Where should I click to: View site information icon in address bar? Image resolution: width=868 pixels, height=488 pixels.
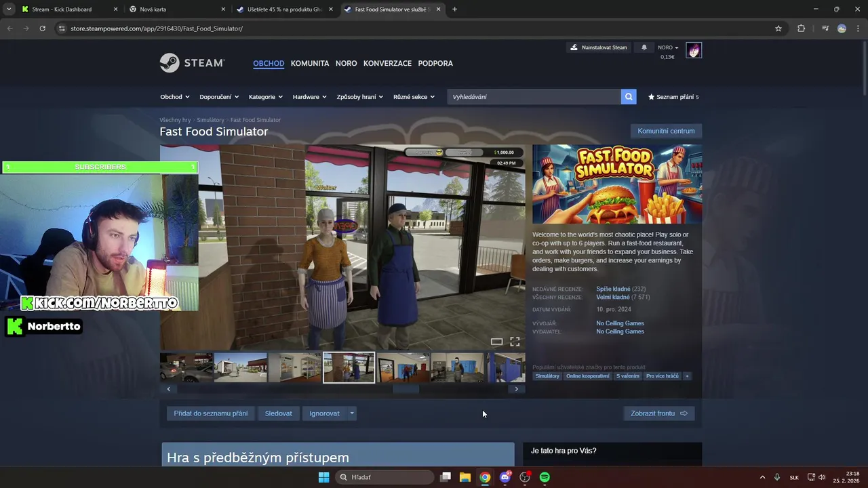[62, 28]
